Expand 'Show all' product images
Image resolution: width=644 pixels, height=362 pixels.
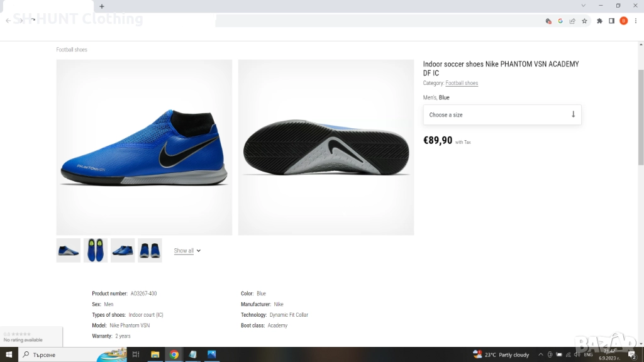[x=187, y=251]
